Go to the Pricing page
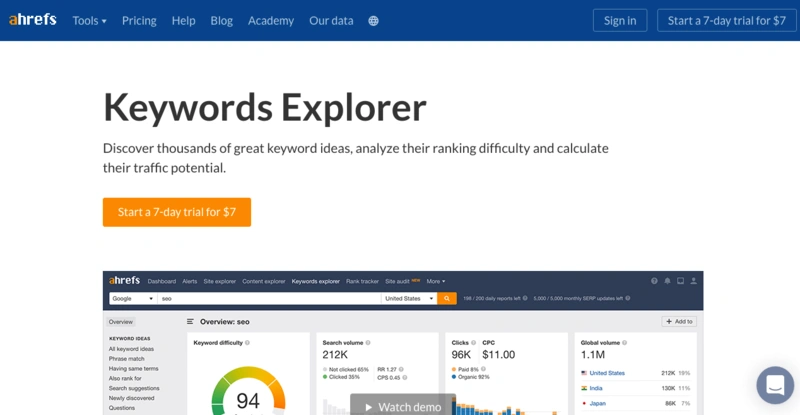Screen dimensions: 800x415 point(139,20)
